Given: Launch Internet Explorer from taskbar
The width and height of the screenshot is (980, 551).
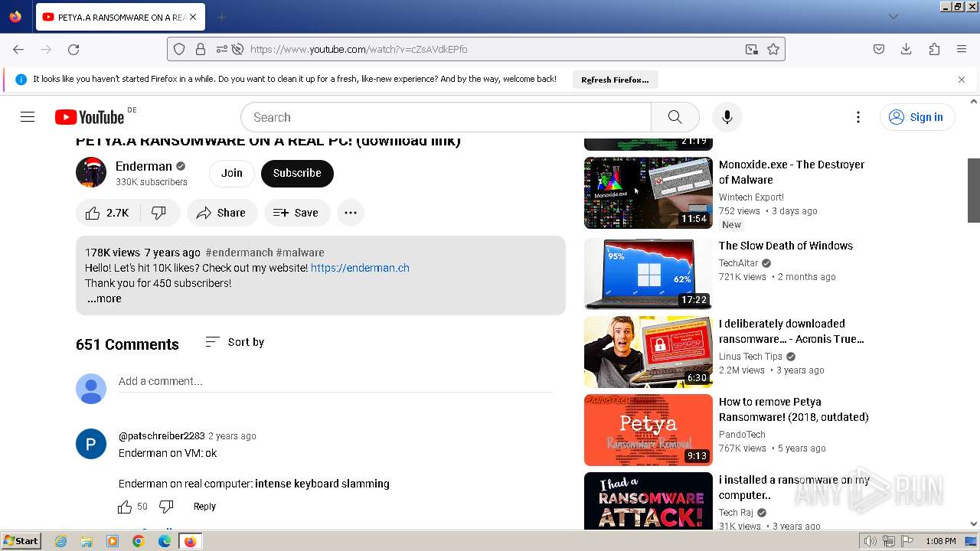Looking at the screenshot, I should click(60, 541).
